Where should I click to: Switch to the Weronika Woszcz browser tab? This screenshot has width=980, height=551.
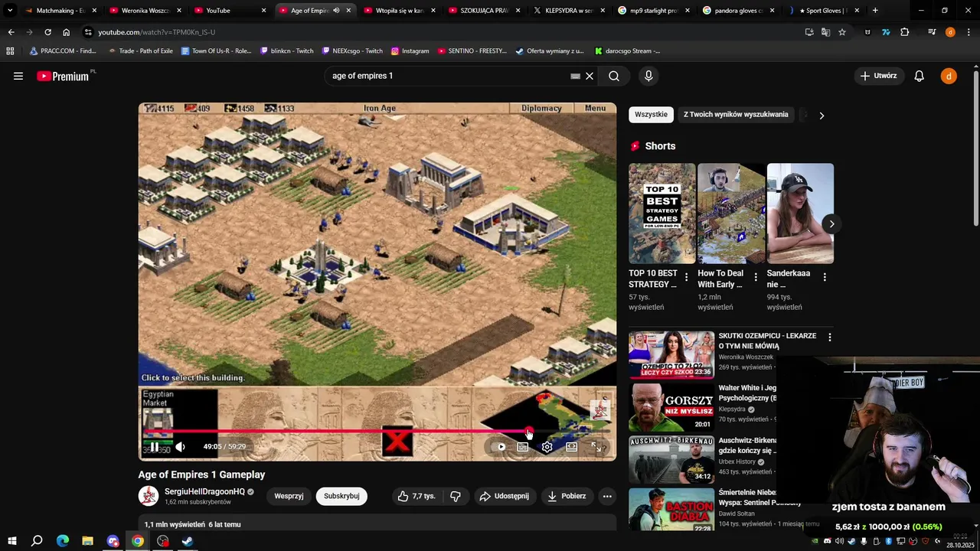[144, 11]
